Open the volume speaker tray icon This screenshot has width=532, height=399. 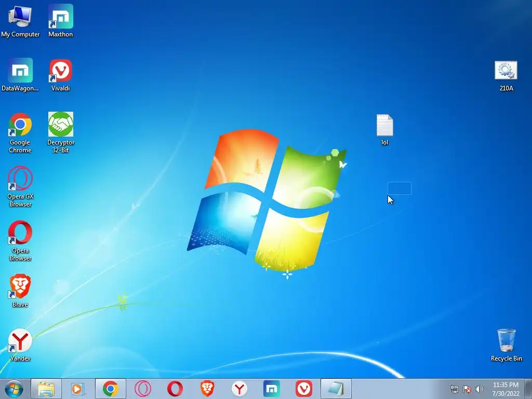coord(480,389)
